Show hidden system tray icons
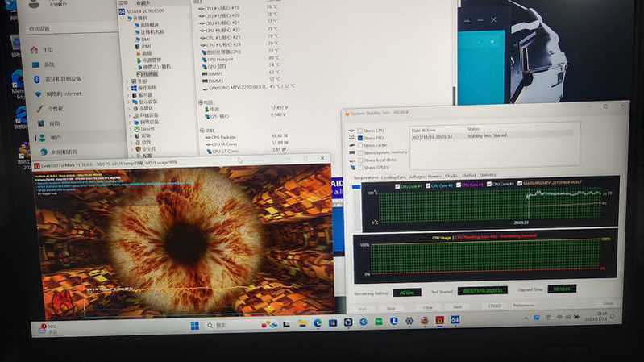 click(x=526, y=318)
